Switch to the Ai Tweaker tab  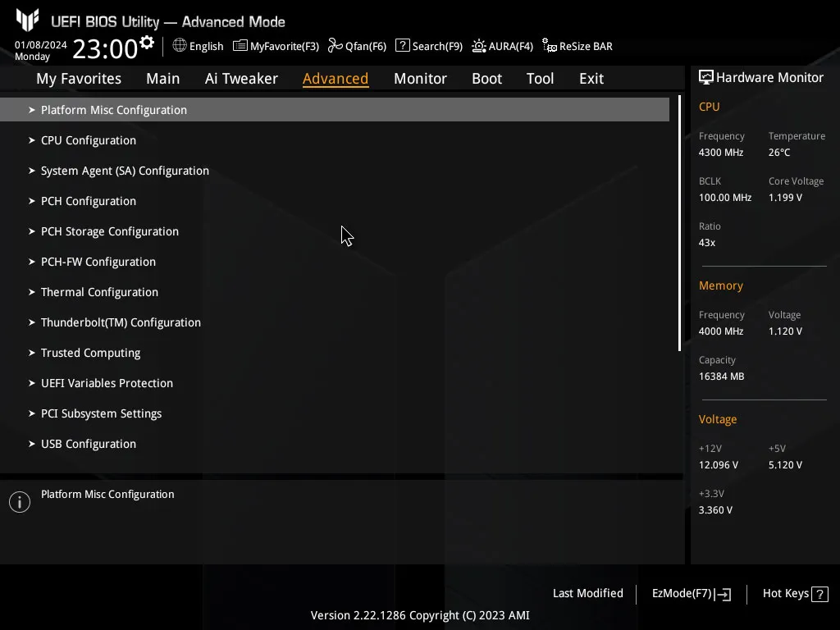pos(241,79)
